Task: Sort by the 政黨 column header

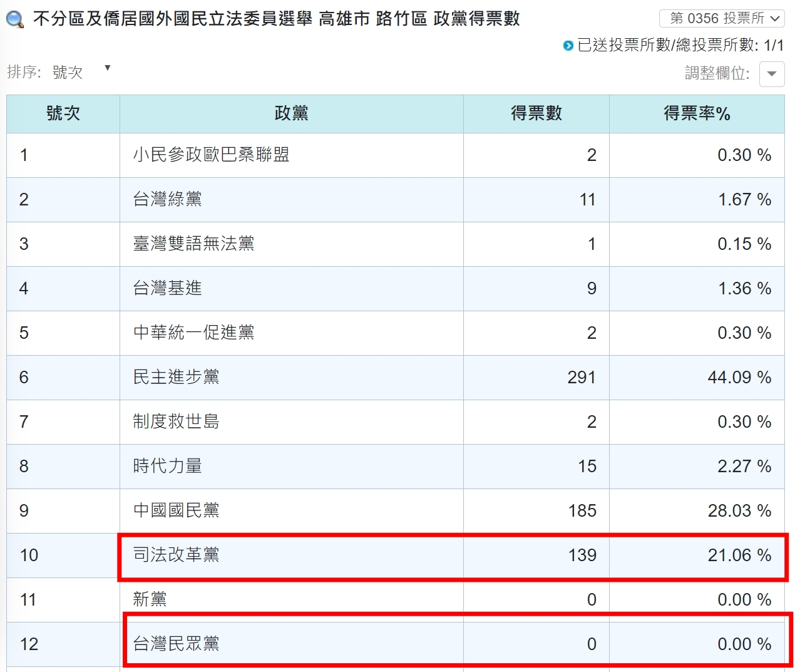Action: point(292,113)
